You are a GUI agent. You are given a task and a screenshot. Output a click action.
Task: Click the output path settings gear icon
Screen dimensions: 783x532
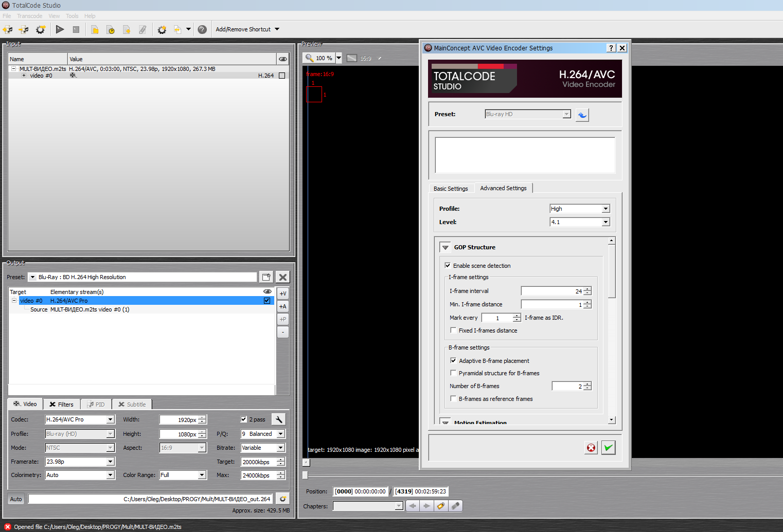click(282, 499)
